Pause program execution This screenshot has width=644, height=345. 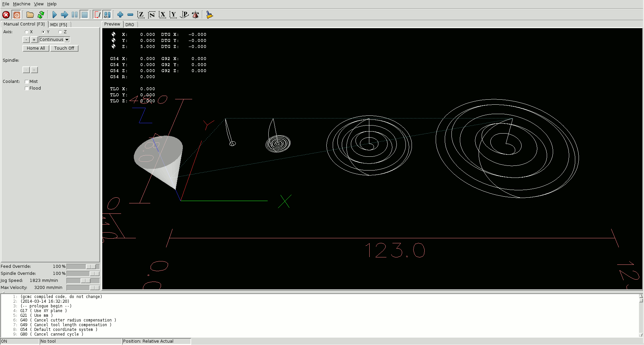click(x=74, y=15)
